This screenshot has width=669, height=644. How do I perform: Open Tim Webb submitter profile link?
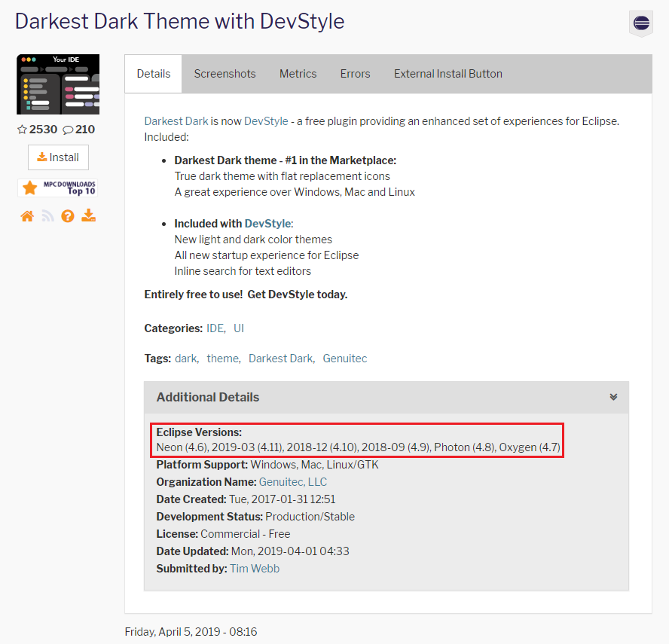click(x=255, y=569)
